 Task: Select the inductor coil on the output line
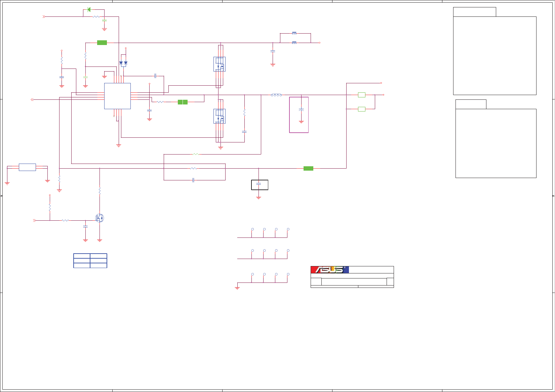(x=276, y=95)
